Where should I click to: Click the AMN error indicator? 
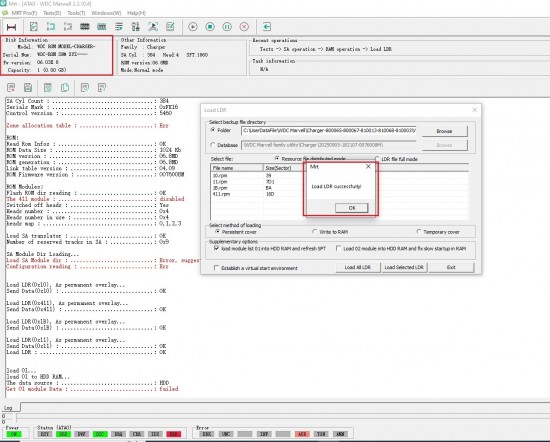[340, 434]
